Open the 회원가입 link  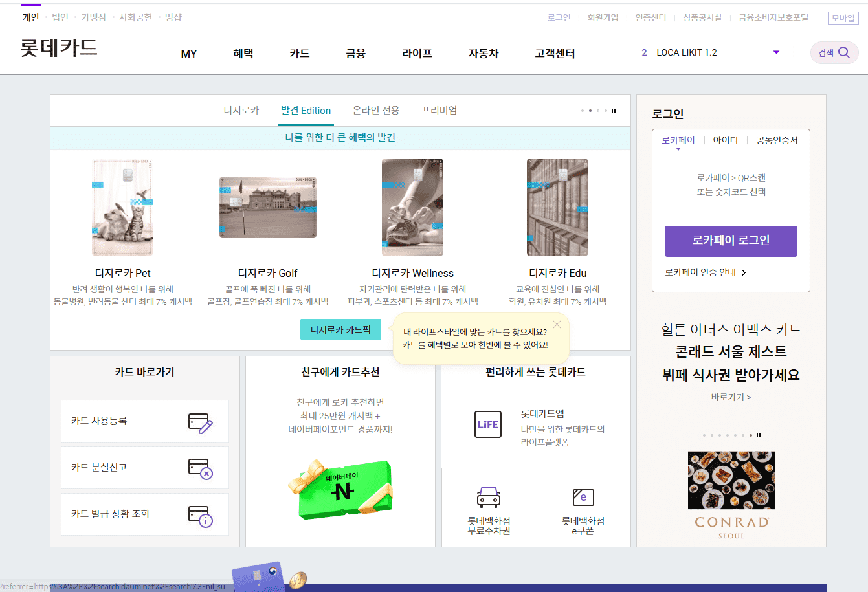click(x=603, y=17)
